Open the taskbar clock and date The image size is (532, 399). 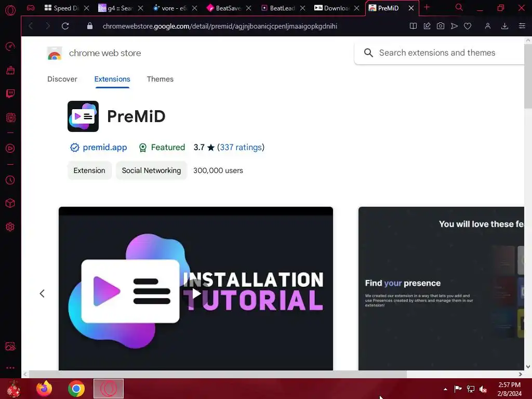coord(509,389)
